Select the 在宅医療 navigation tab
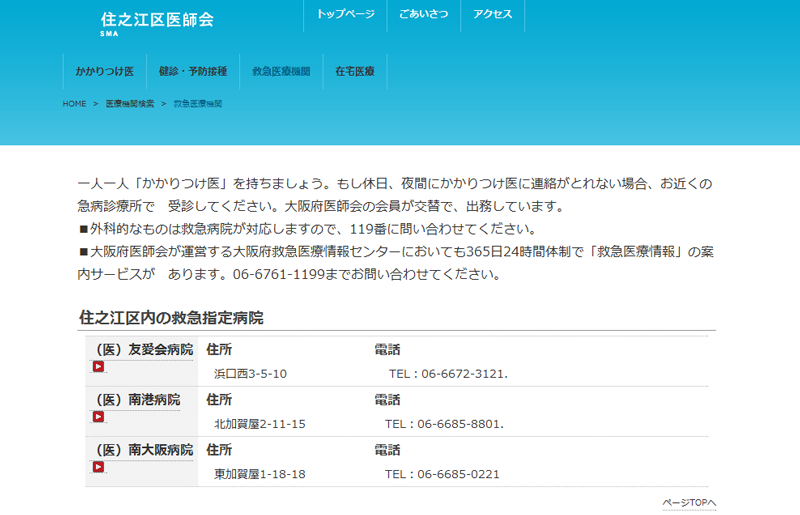800x515 pixels. click(355, 72)
